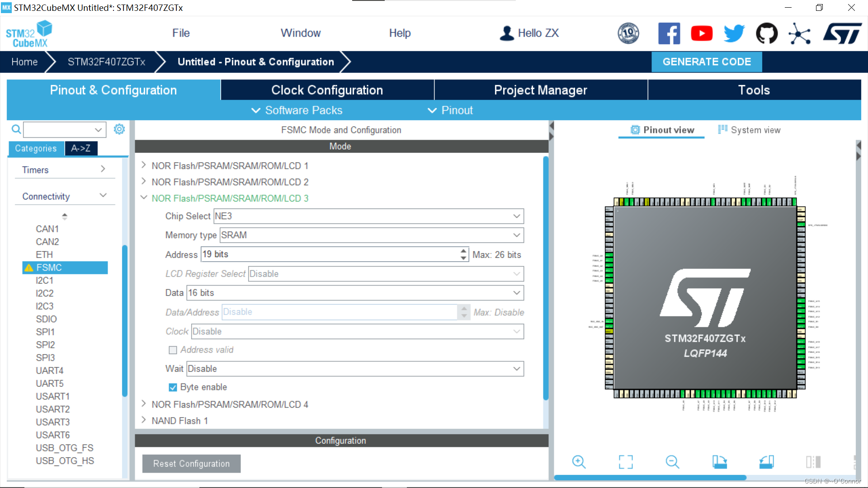Open the Project Manager tab
Screen dimensions: 868x488
(541, 90)
